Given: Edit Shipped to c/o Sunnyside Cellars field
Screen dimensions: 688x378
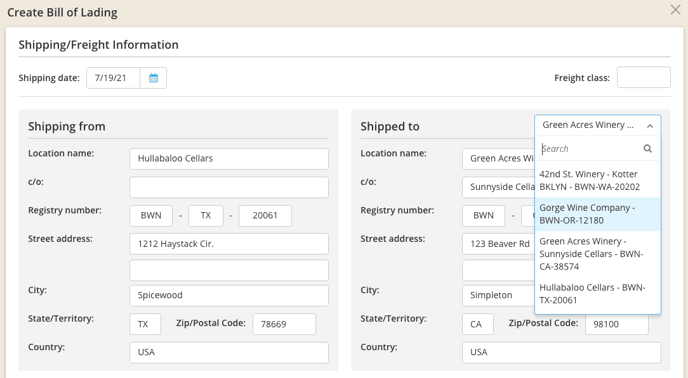Looking at the screenshot, I should [x=498, y=187].
